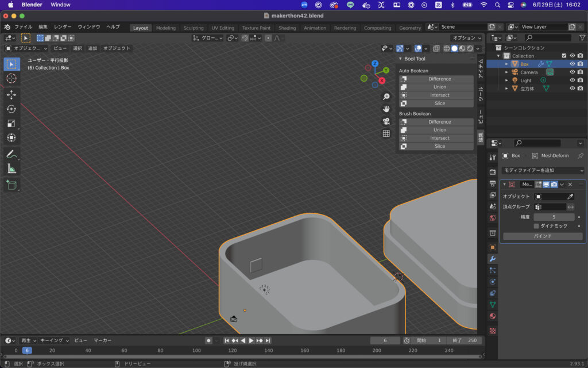The width and height of the screenshot is (588, 368).
Task: Select the Measure tool
Action: [x=11, y=169]
